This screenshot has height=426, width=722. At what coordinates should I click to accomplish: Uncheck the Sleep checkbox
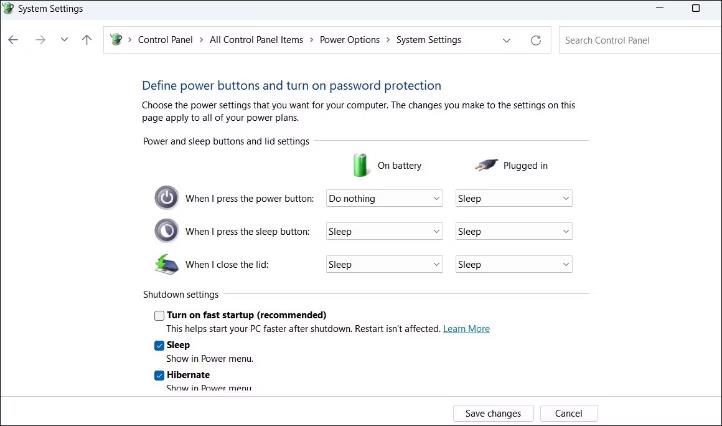click(159, 345)
